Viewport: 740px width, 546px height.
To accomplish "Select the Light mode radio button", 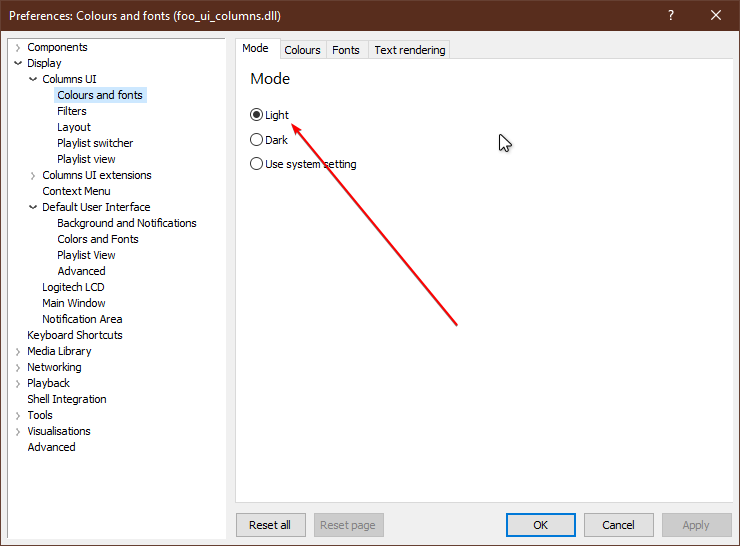I will click(256, 115).
